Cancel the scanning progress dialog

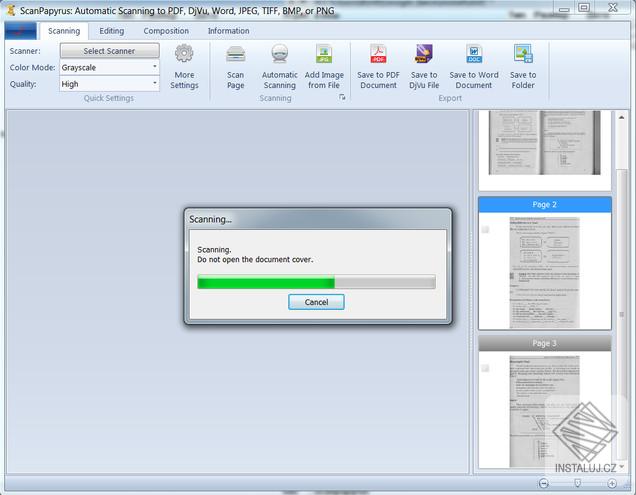tap(316, 302)
